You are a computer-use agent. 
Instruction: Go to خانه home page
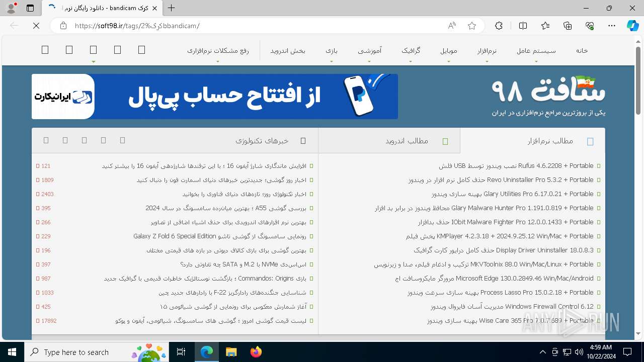(x=582, y=50)
